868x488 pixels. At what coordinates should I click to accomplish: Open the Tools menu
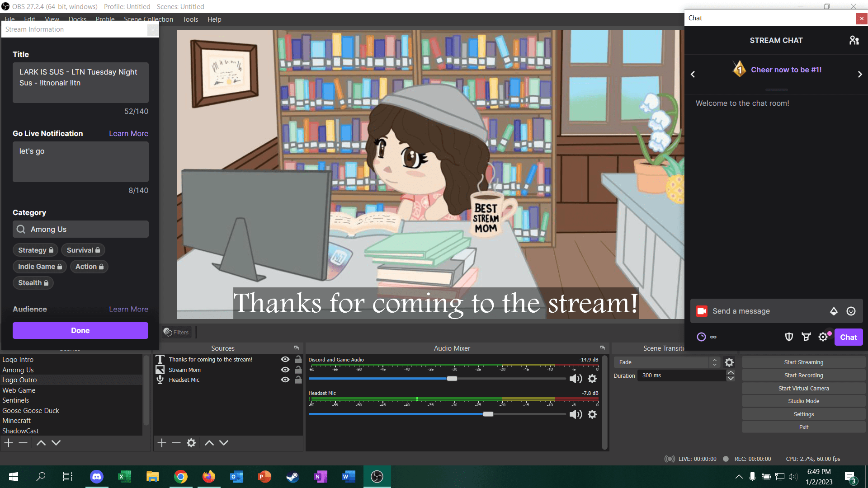tap(190, 19)
